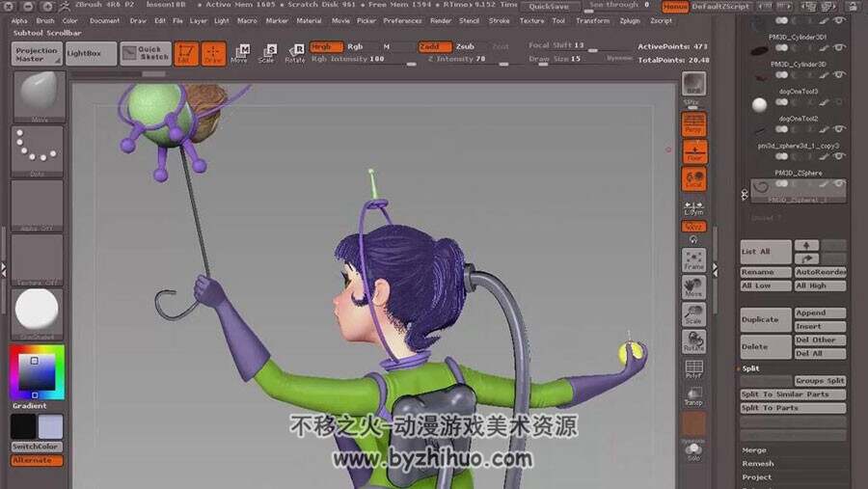Activate Edit mode button
The image size is (868, 489).
pos(186,54)
